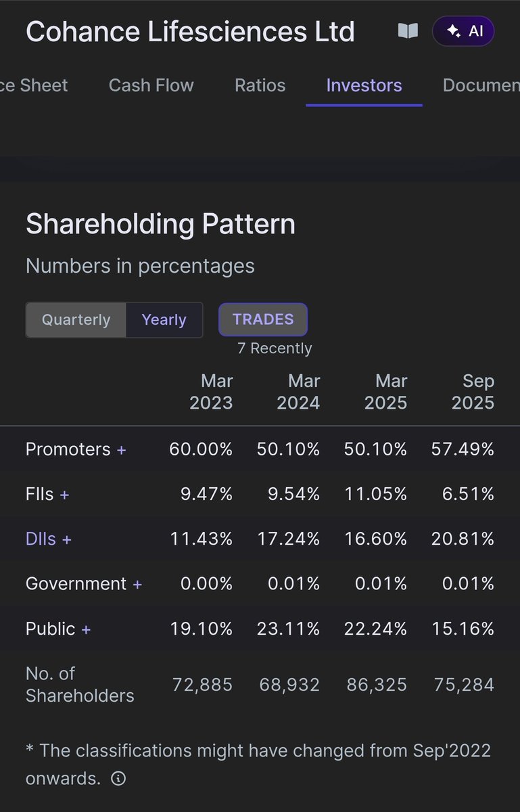Select the Mar 2023 column header
The image size is (520, 812).
211,392
